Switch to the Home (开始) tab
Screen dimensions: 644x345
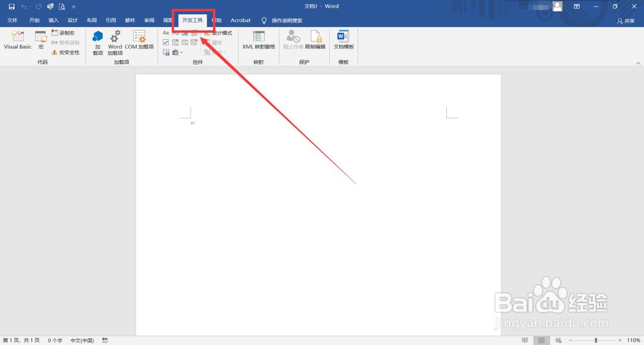tap(34, 20)
